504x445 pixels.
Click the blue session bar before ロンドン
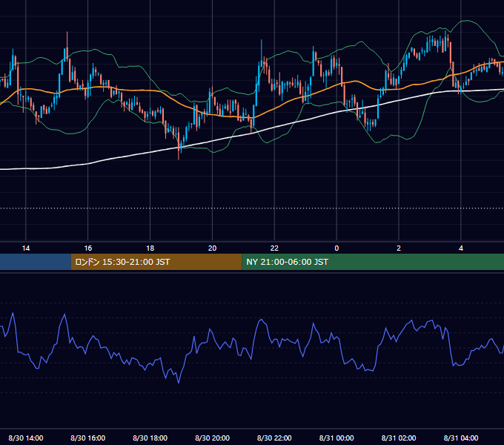(x=36, y=262)
